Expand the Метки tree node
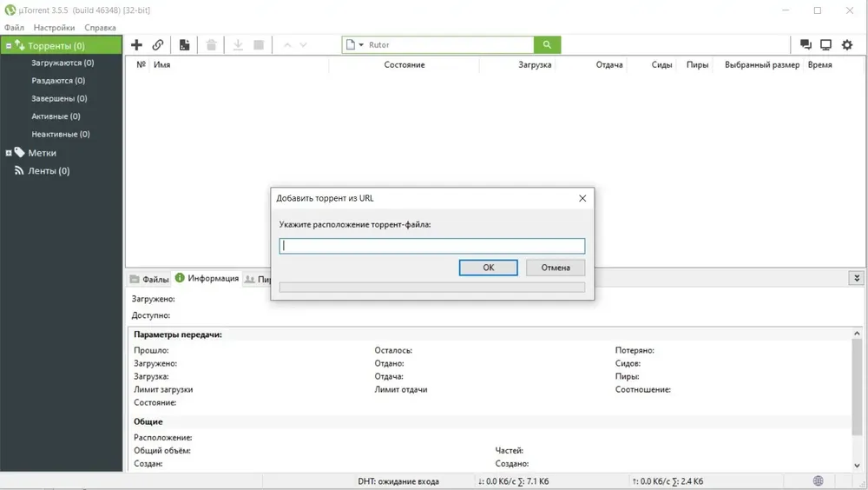Screen dimensions: 868x490 pyautogui.click(x=9, y=153)
